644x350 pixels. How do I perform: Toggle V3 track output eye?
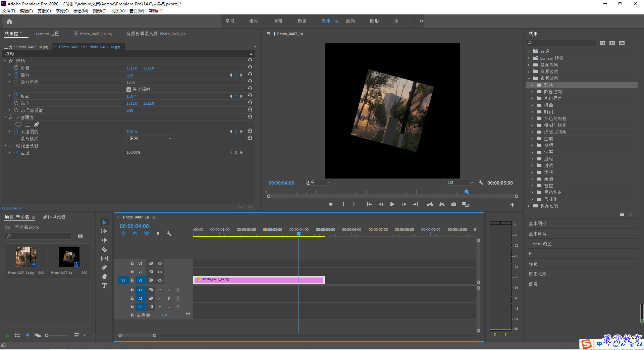coord(160,263)
